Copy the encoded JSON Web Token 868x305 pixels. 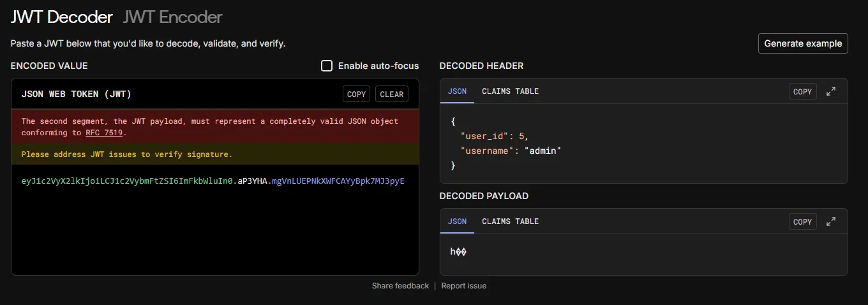356,94
